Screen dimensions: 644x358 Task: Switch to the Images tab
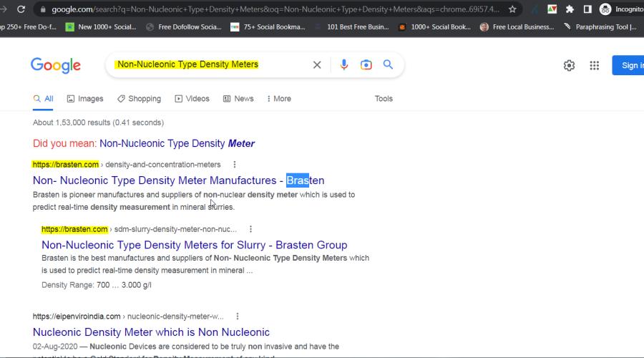coord(85,99)
